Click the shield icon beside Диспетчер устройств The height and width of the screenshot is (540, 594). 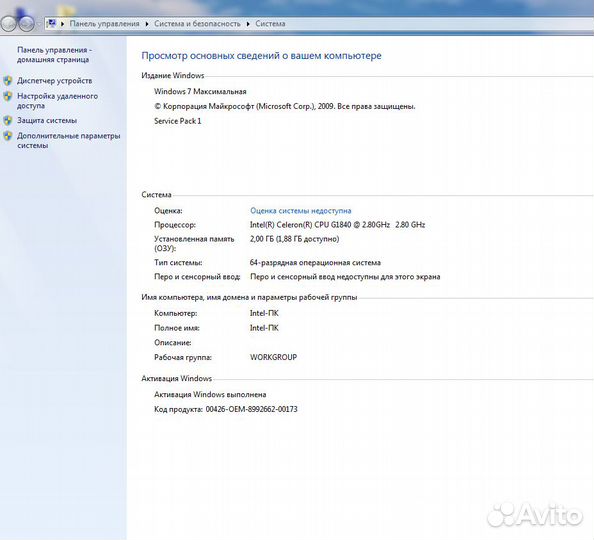[x=8, y=80]
